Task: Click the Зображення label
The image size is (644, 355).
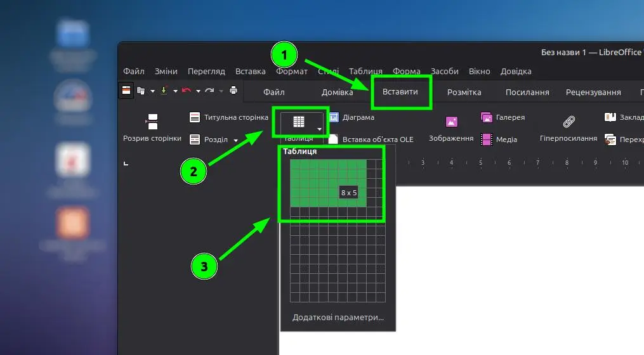Action: click(451, 138)
